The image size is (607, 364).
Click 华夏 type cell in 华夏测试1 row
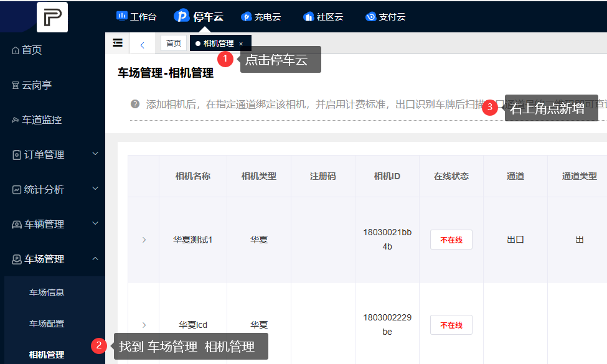coord(259,240)
